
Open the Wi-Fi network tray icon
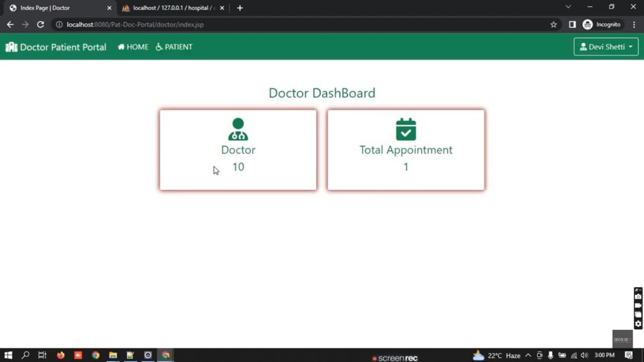(x=574, y=356)
